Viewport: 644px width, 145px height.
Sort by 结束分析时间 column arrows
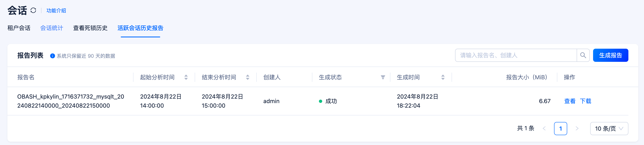tap(247, 77)
